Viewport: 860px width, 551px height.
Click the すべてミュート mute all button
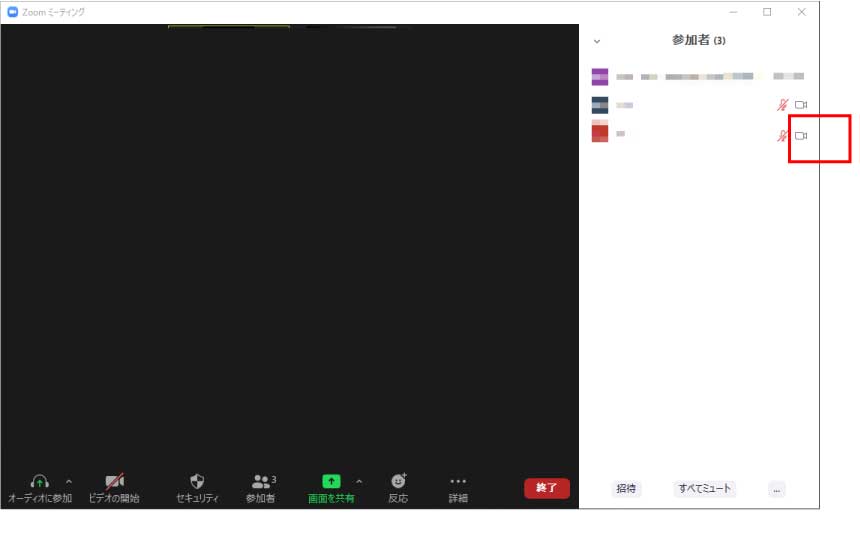point(705,489)
